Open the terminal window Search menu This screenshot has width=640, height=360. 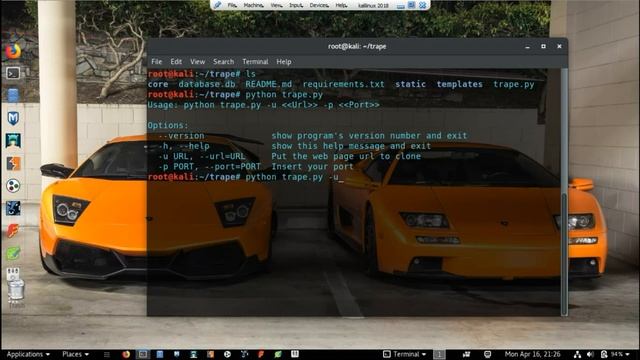coord(223,62)
